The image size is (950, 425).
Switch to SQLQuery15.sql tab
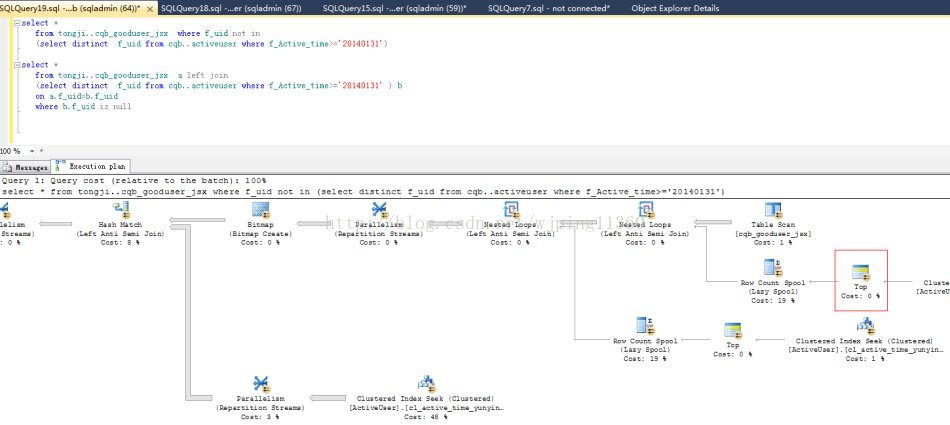point(394,8)
